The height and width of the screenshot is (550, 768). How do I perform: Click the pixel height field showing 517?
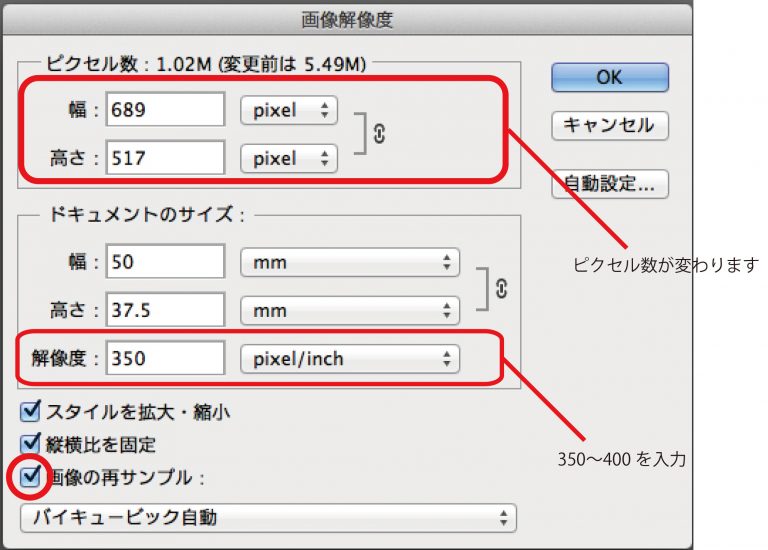pos(165,158)
